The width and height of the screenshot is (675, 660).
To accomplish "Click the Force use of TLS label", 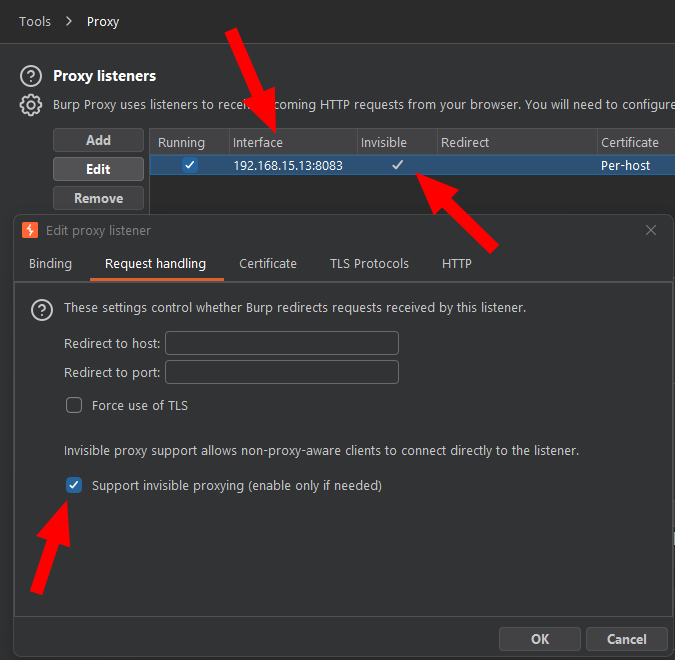I will pos(140,406).
